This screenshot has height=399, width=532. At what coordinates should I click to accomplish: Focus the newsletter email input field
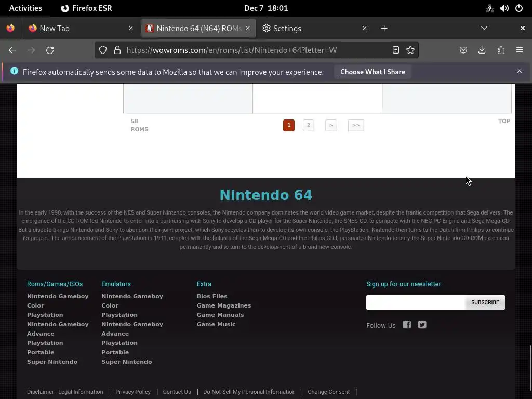(x=416, y=302)
